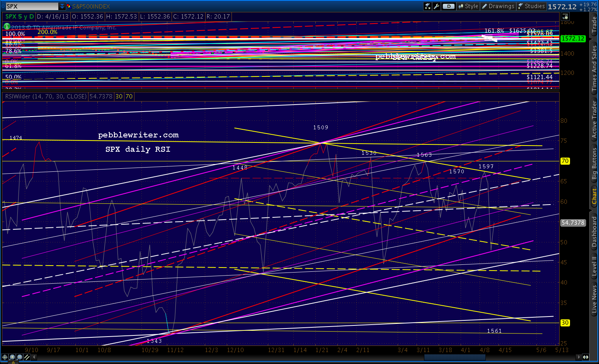Toggle the D daily timeframe button

pos(448,6)
